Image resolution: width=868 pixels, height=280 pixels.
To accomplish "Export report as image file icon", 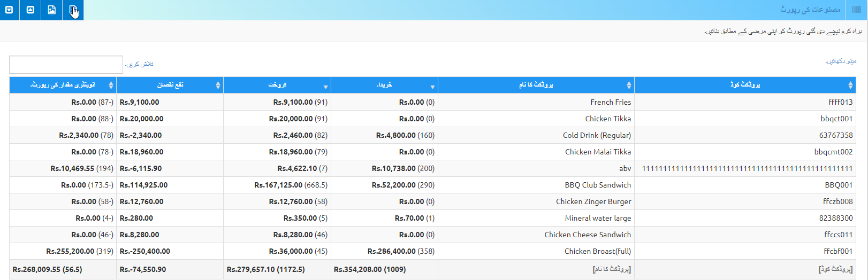I will (52, 10).
